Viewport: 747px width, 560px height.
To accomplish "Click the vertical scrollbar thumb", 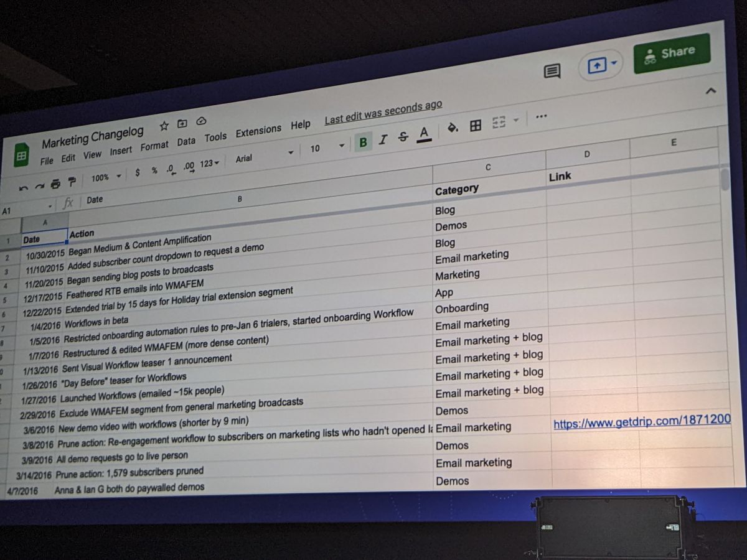I will (x=725, y=179).
